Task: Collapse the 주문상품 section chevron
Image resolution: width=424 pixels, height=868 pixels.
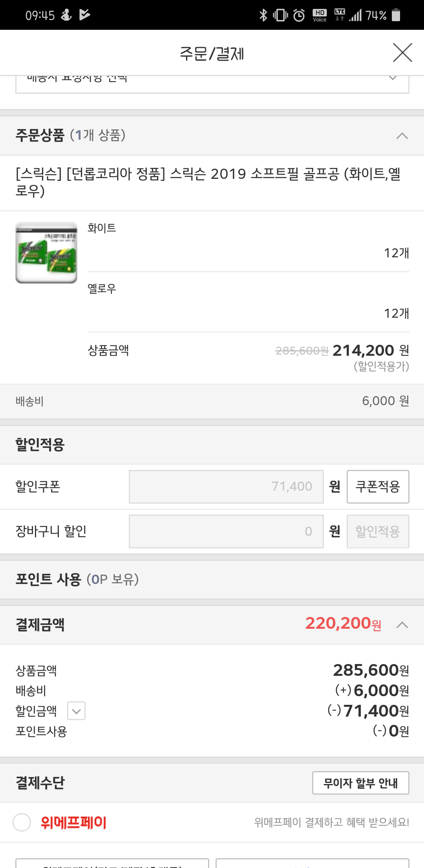Action: pos(402,136)
